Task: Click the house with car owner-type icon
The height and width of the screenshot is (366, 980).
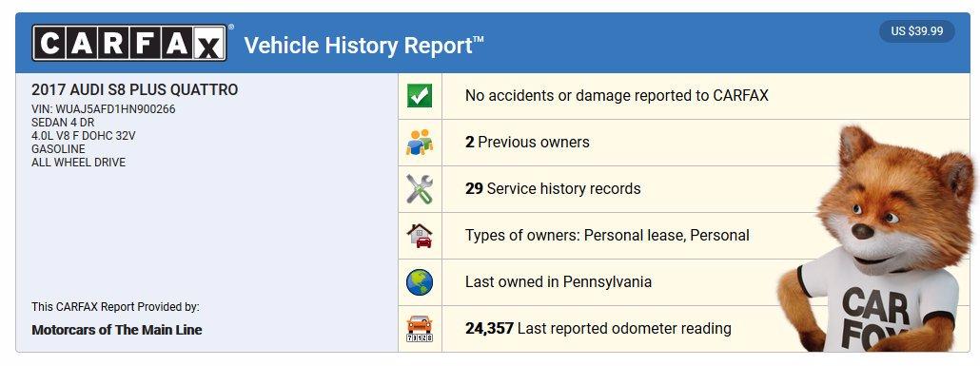Action: coord(420,236)
